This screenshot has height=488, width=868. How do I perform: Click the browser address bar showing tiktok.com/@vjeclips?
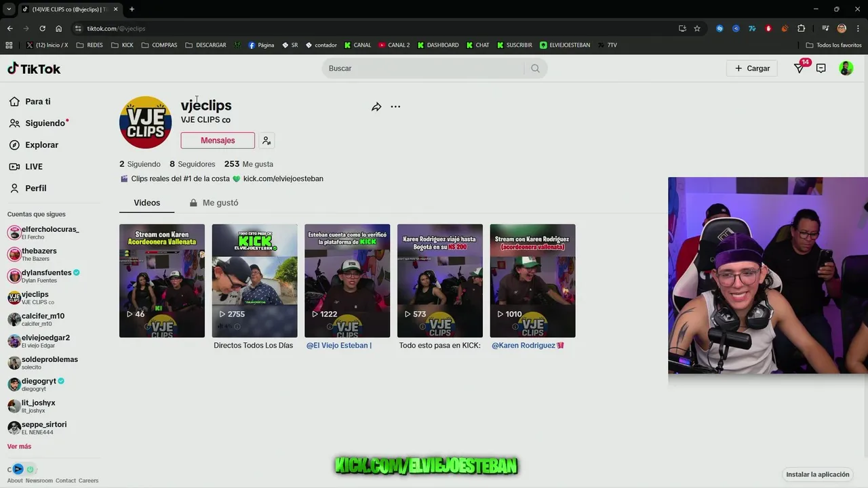coord(373,28)
